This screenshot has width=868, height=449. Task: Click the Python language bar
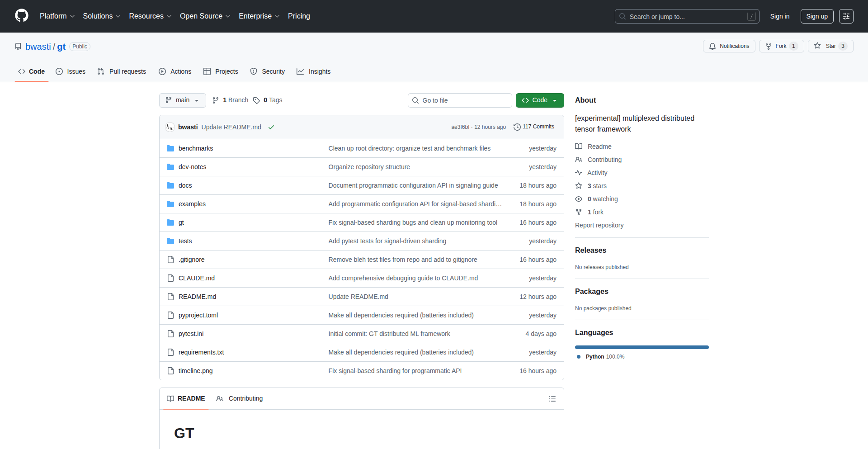coord(642,347)
